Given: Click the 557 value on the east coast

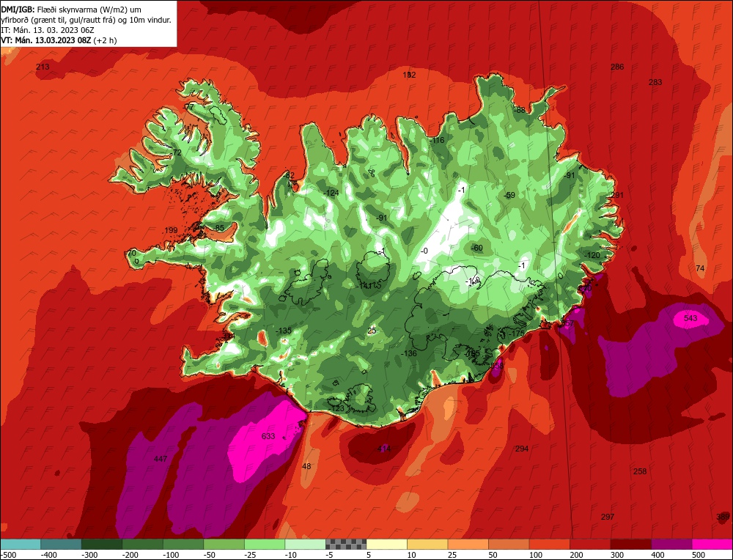Looking at the screenshot, I should pos(567,323).
